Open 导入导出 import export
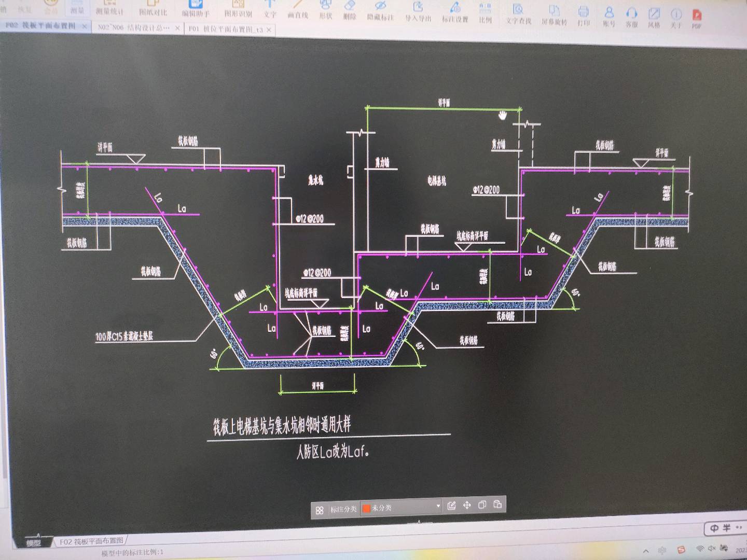Screen dimensions: 747x560 [x=418, y=12]
